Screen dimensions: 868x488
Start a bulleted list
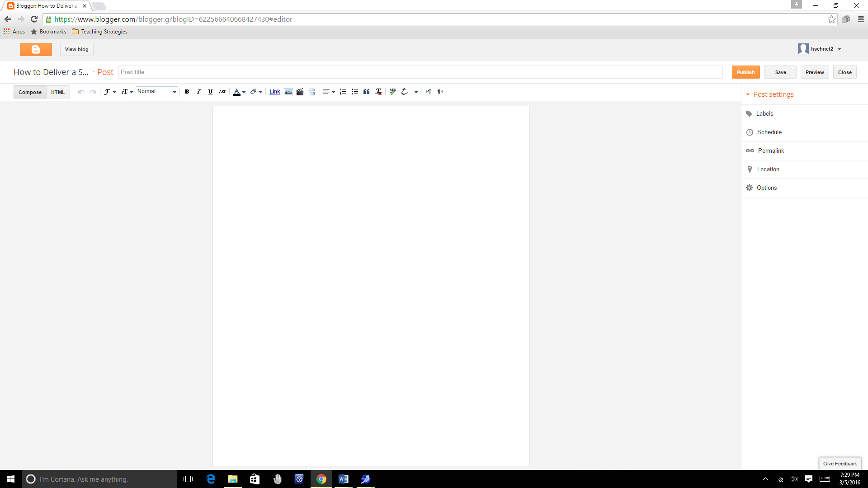pyautogui.click(x=355, y=92)
